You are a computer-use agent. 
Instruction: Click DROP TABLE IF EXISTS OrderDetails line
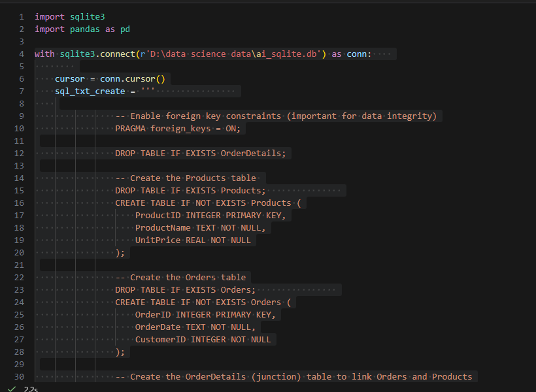[201, 153]
